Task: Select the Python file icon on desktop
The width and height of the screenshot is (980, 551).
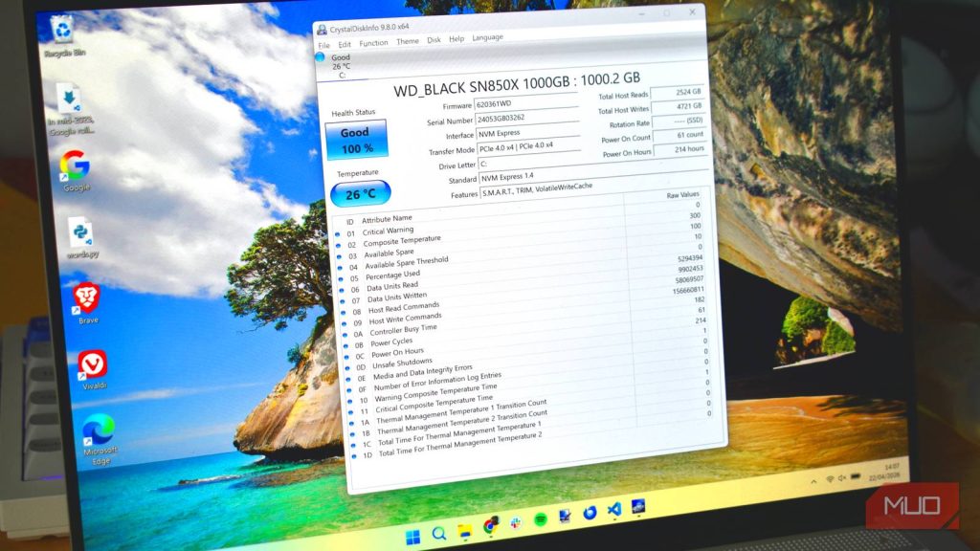Action: 81,239
